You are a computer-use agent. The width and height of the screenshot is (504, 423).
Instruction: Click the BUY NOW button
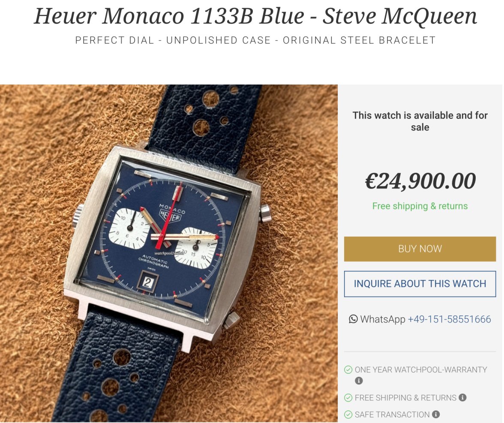420,249
